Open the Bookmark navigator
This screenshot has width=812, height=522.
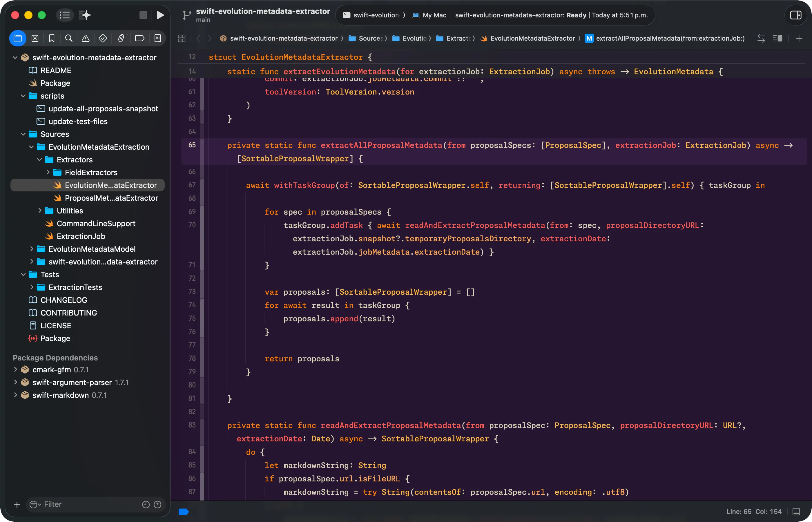(52, 38)
